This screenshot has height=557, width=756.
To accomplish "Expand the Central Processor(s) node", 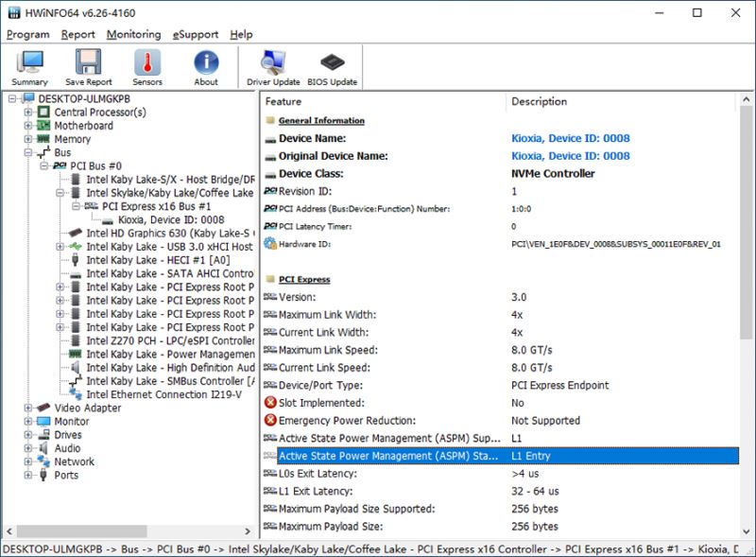I will point(28,113).
